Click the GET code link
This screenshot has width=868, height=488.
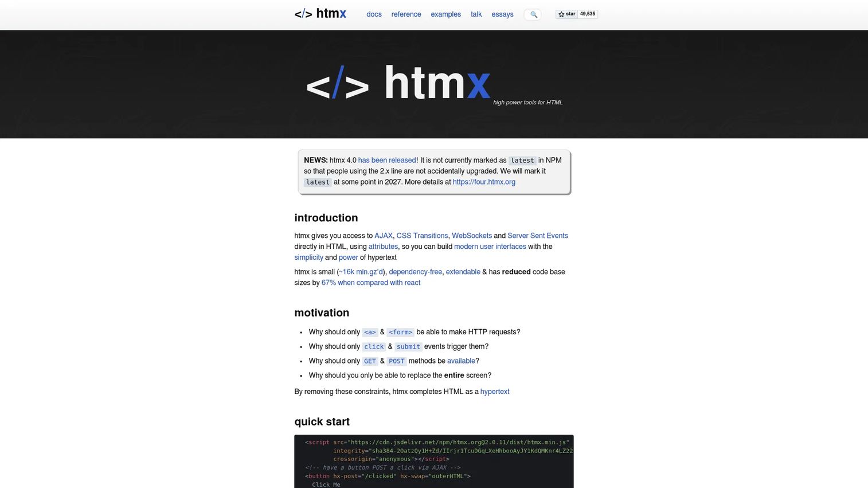pyautogui.click(x=370, y=361)
